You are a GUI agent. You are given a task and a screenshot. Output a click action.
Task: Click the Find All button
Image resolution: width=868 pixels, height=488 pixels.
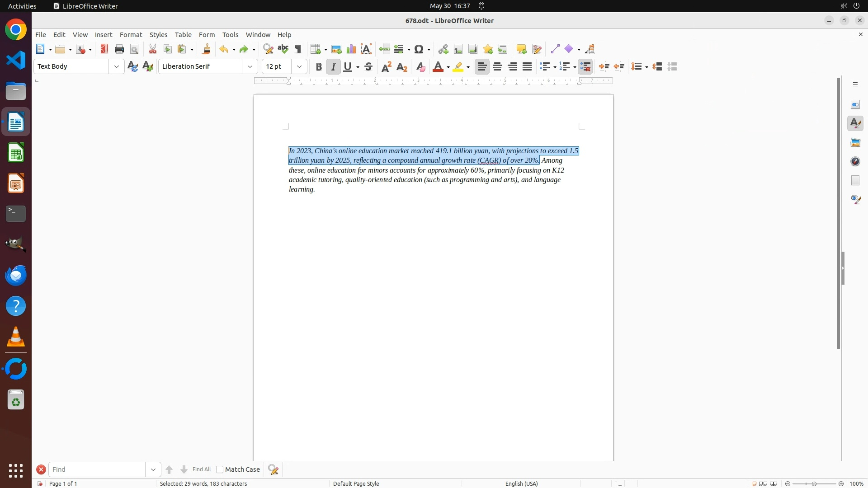[x=201, y=469]
